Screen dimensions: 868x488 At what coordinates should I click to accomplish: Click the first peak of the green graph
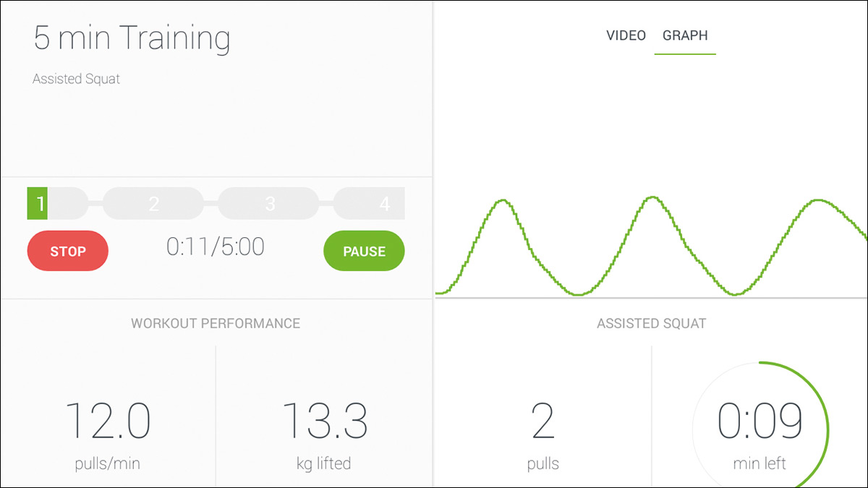tap(503, 200)
